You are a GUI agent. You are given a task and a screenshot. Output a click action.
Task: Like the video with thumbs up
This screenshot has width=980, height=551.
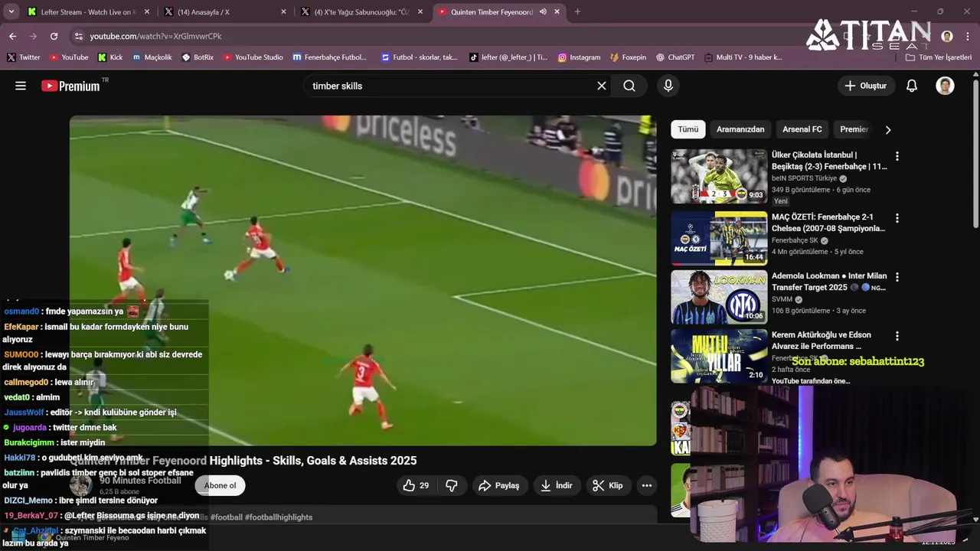pyautogui.click(x=416, y=485)
